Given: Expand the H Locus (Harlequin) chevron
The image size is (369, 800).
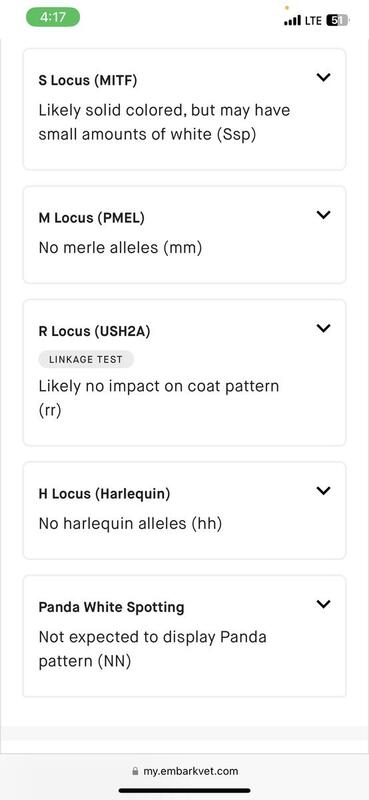Looking at the screenshot, I should click(x=323, y=491).
